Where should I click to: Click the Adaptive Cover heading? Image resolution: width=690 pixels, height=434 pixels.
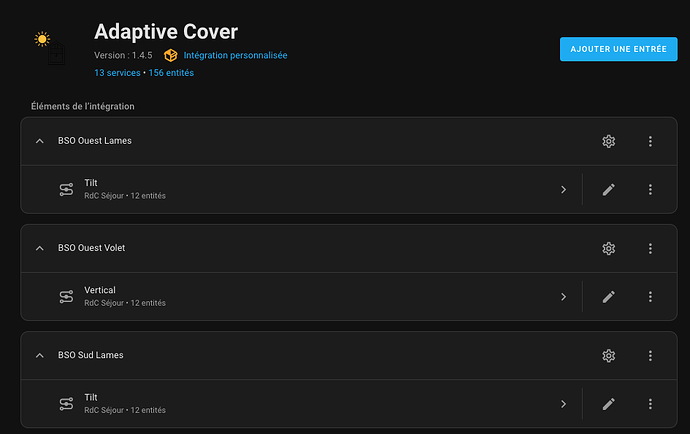click(166, 32)
